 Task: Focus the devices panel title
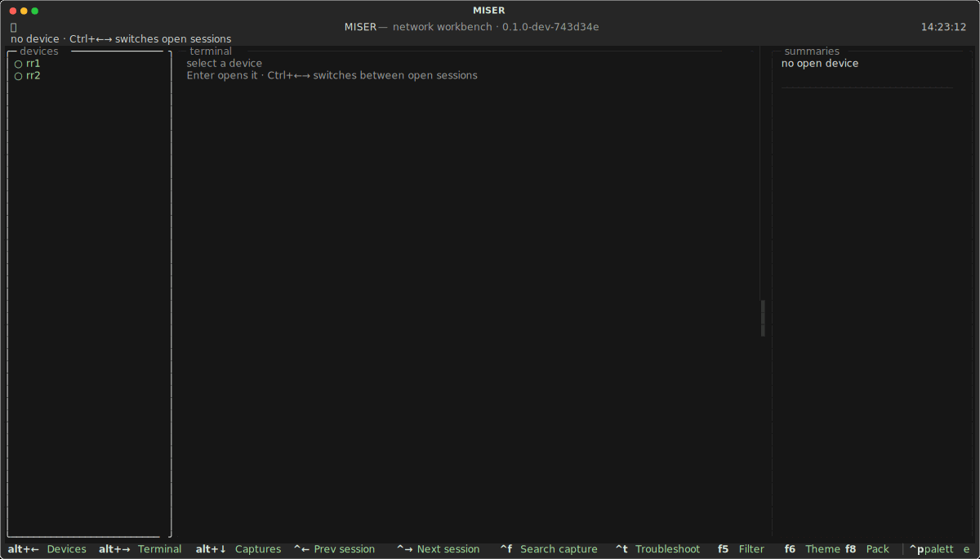[39, 51]
